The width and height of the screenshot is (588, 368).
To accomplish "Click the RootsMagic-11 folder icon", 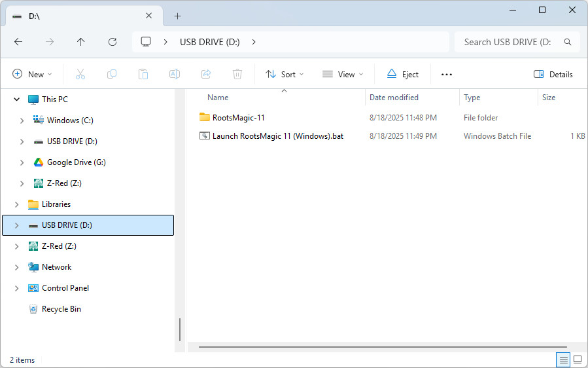I will pos(204,117).
